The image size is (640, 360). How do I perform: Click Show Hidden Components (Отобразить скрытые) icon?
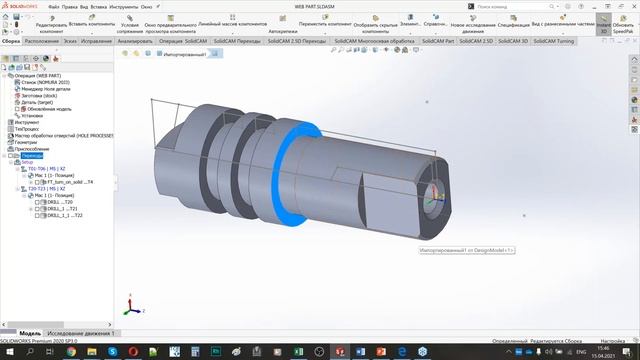point(376,18)
